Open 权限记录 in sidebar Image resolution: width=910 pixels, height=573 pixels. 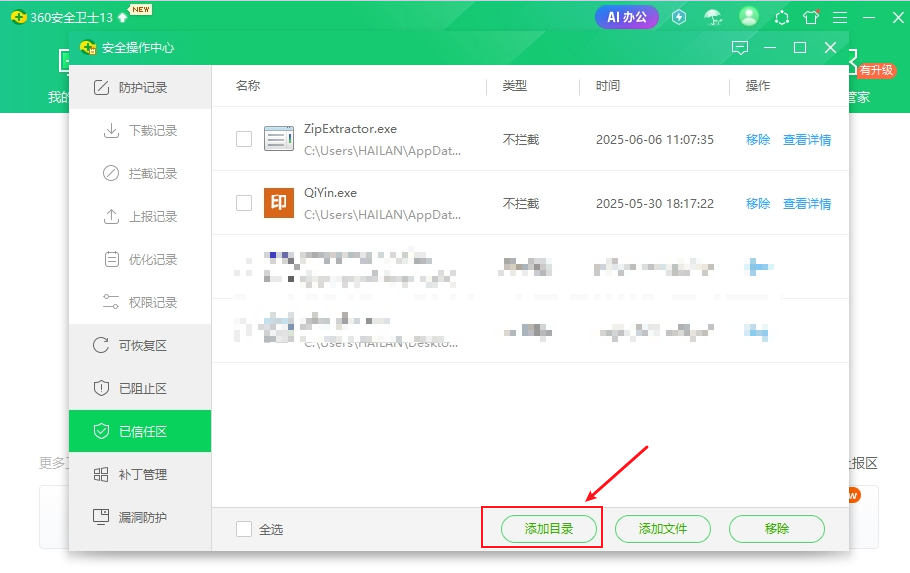click(x=140, y=302)
